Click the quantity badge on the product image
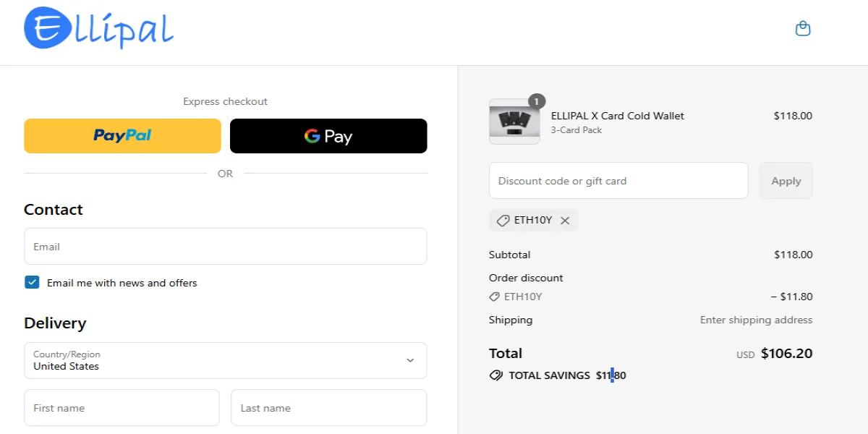This screenshot has width=868, height=434. (535, 101)
